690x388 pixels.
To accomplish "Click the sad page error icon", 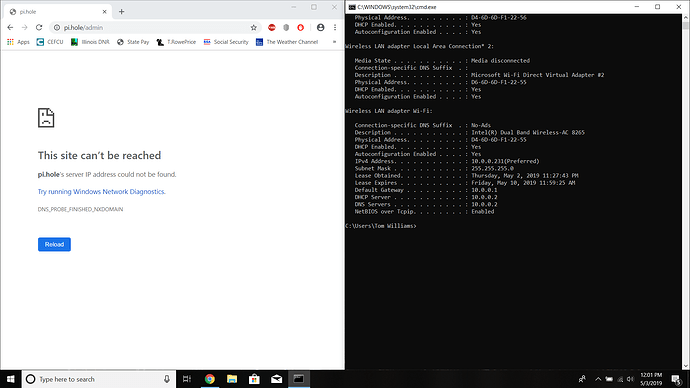I will pos(46,117).
